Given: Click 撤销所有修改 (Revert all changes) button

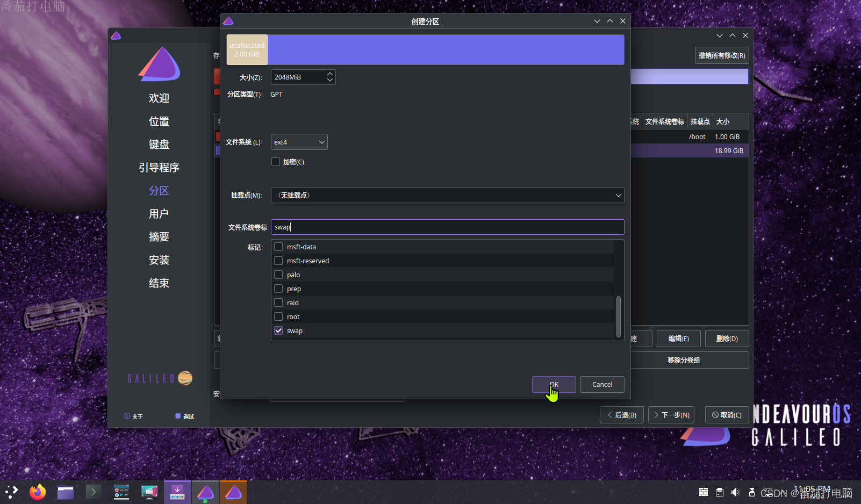Looking at the screenshot, I should (722, 55).
